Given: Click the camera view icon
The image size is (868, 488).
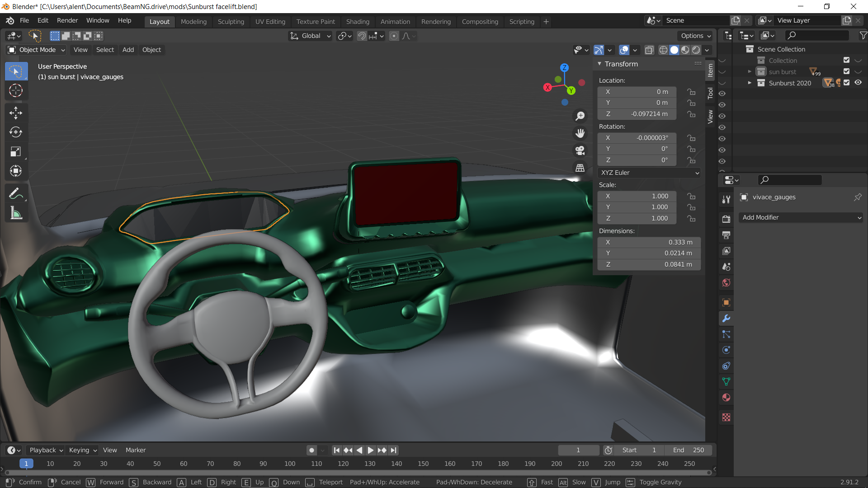Looking at the screenshot, I should [580, 150].
